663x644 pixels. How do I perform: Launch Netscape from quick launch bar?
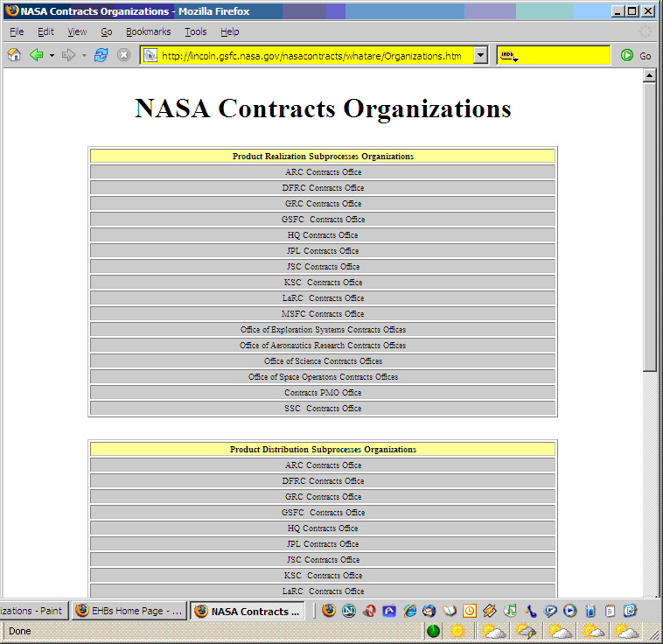click(x=349, y=611)
